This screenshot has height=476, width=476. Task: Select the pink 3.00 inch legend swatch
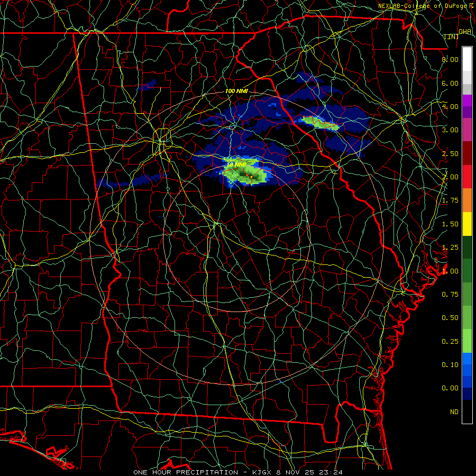pyautogui.click(x=467, y=130)
